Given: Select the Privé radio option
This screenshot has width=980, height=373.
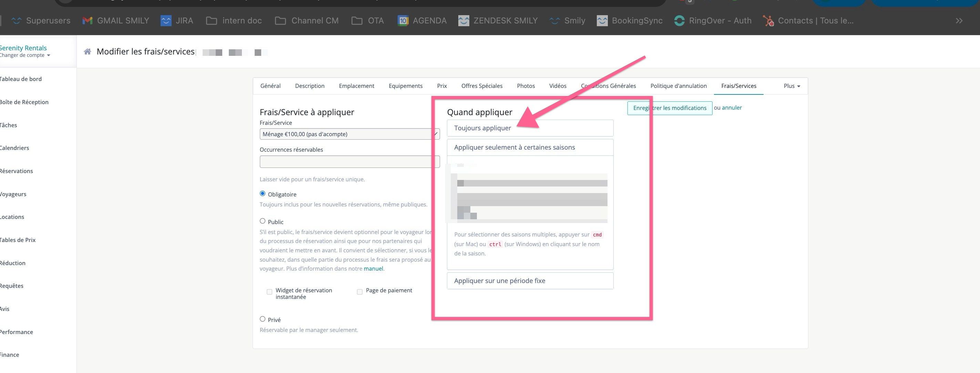Looking at the screenshot, I should point(263,319).
